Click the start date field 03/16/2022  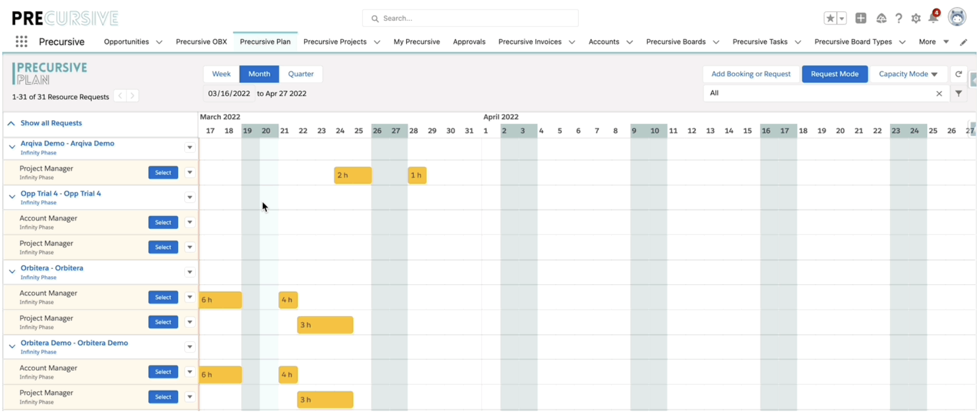coord(229,94)
